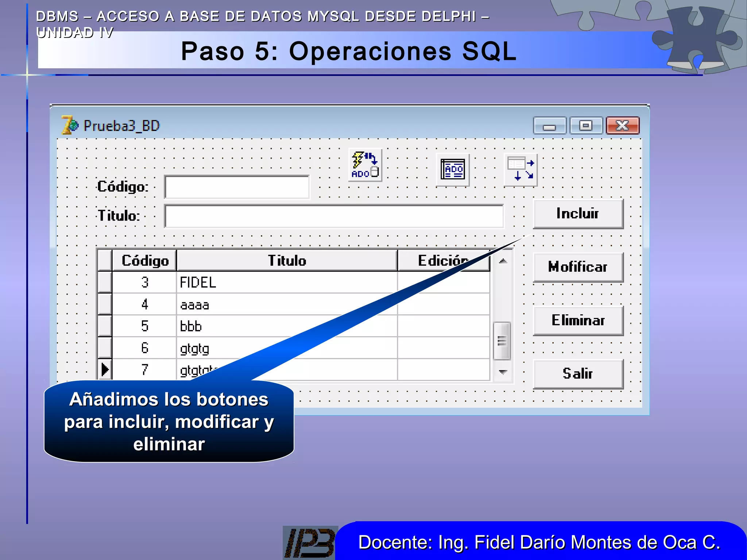
Task: Click the current-row arrow indicator for row 7
Action: click(105, 370)
